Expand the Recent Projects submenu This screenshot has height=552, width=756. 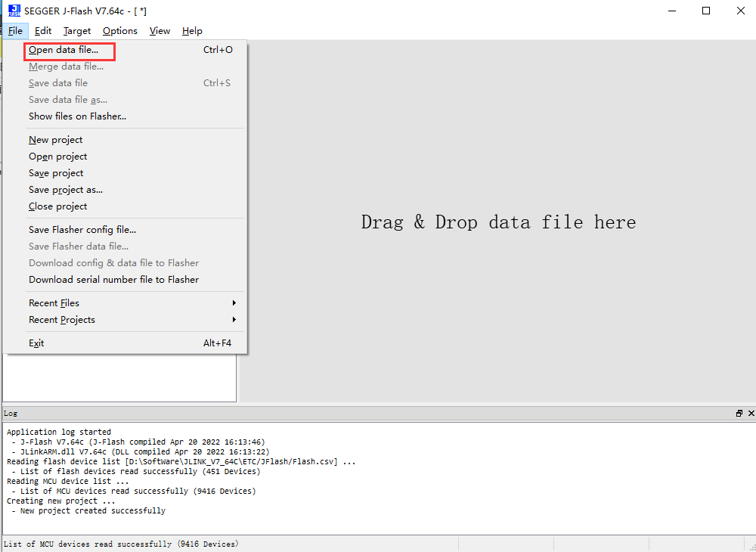125,320
